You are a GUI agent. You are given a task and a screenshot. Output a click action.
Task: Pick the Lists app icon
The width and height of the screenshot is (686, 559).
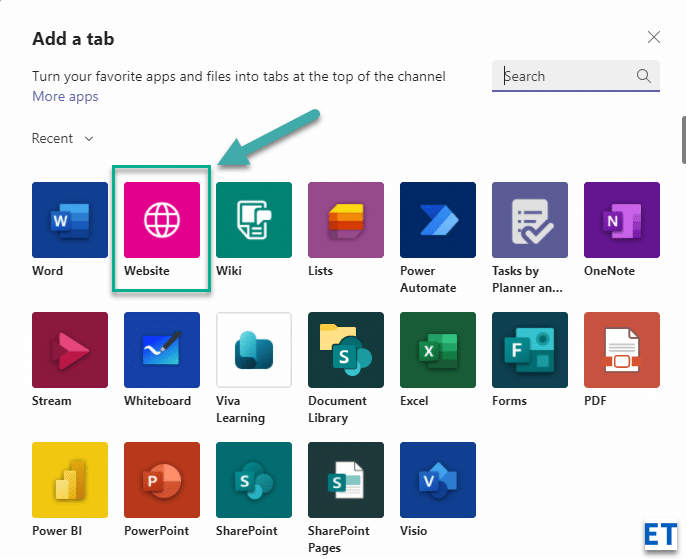click(346, 220)
